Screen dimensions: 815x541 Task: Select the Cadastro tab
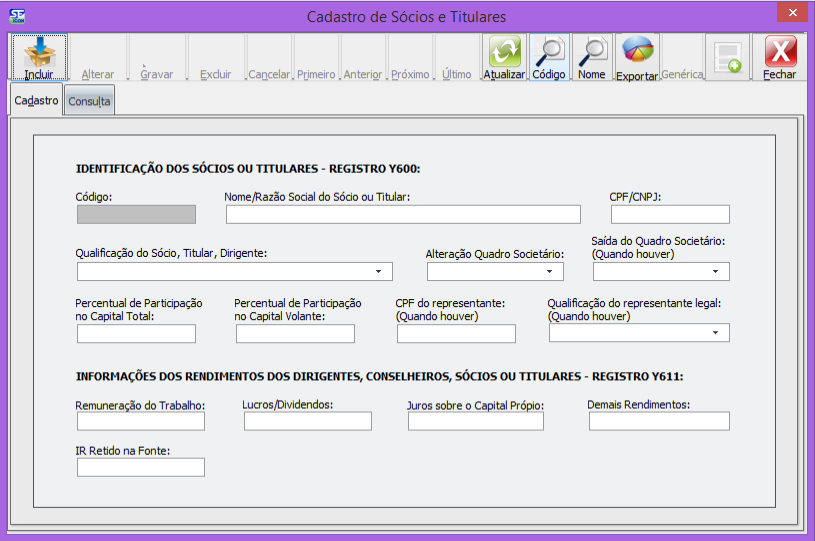36,100
